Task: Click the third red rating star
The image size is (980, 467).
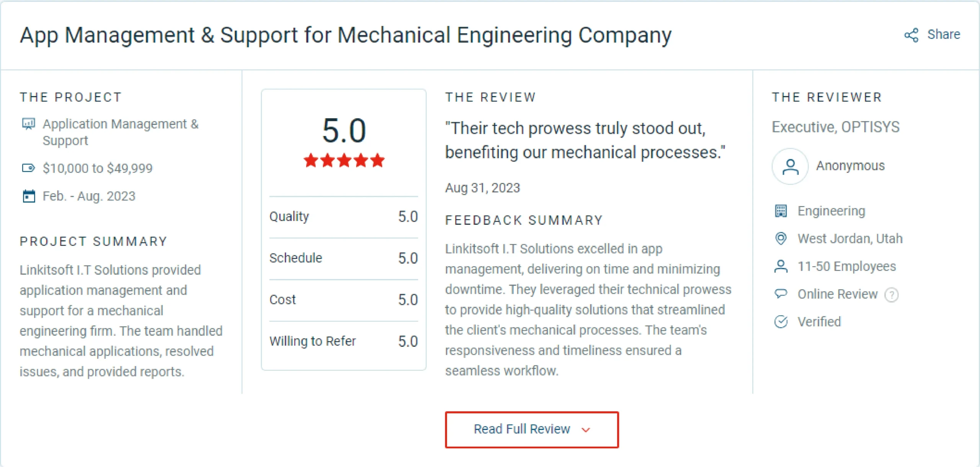Action: 343,161
